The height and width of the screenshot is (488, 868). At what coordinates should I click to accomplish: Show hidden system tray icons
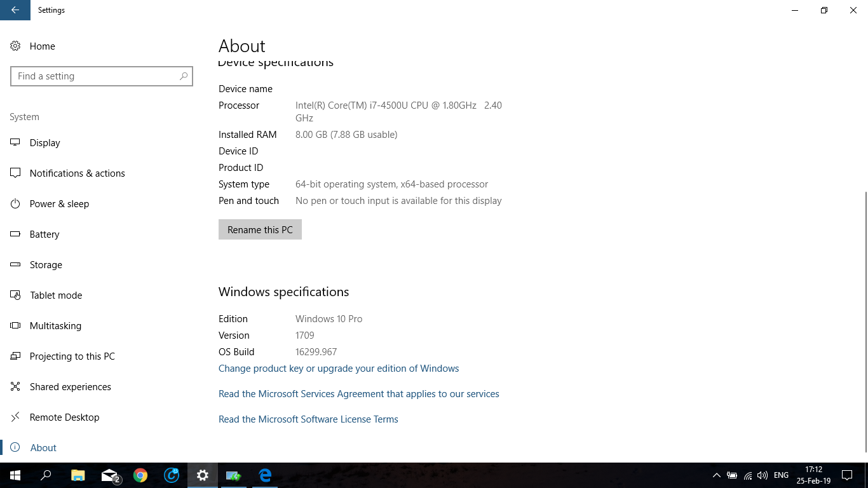pyautogui.click(x=717, y=475)
